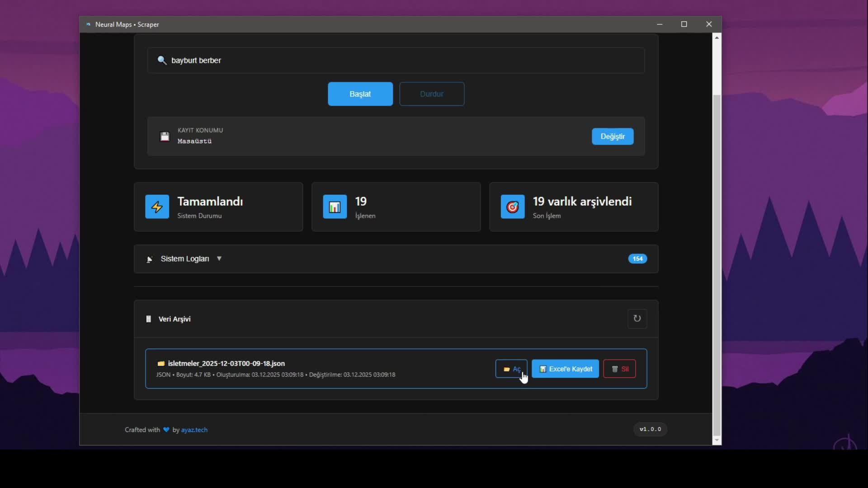Click the lightning bolt system status icon
Screen dimensions: 868x488
click(157, 206)
